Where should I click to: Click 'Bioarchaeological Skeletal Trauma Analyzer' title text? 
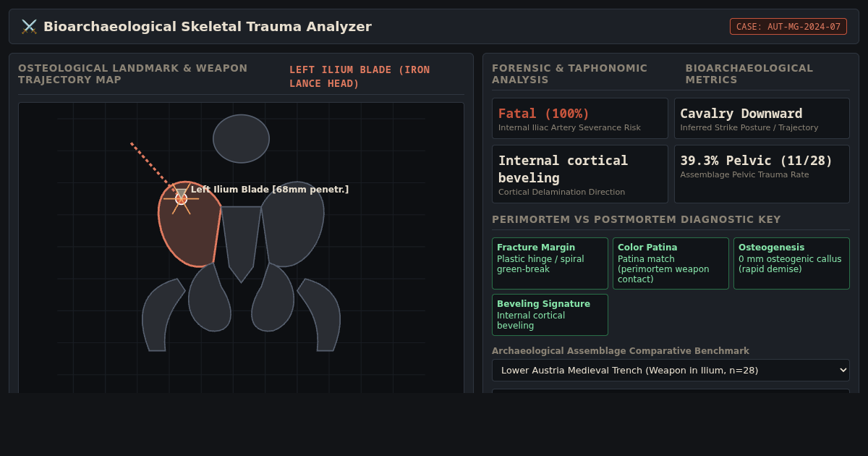click(x=208, y=27)
